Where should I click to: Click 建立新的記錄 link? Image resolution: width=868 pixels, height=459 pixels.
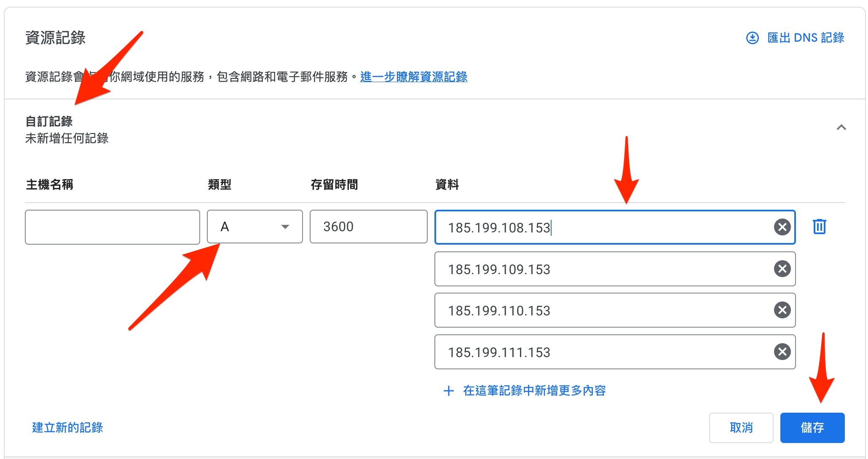pos(67,428)
